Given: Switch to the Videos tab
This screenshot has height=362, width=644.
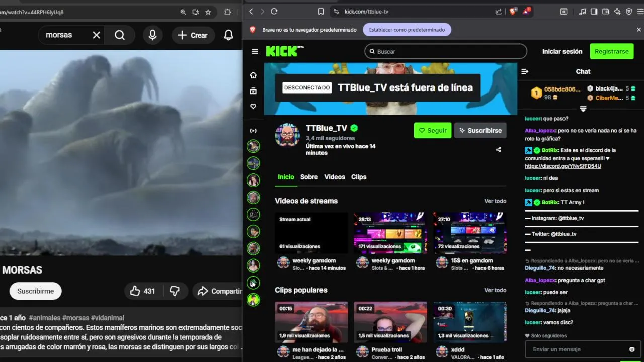Looking at the screenshot, I should [335, 177].
